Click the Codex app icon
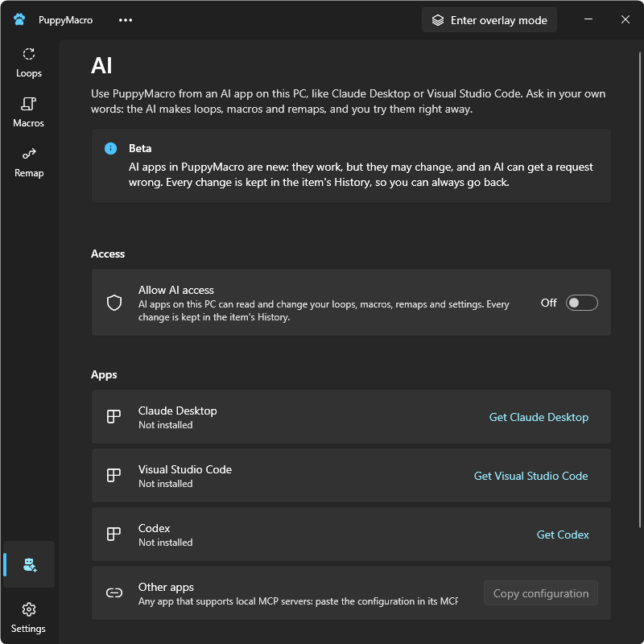This screenshot has height=644, width=644. coord(114,534)
